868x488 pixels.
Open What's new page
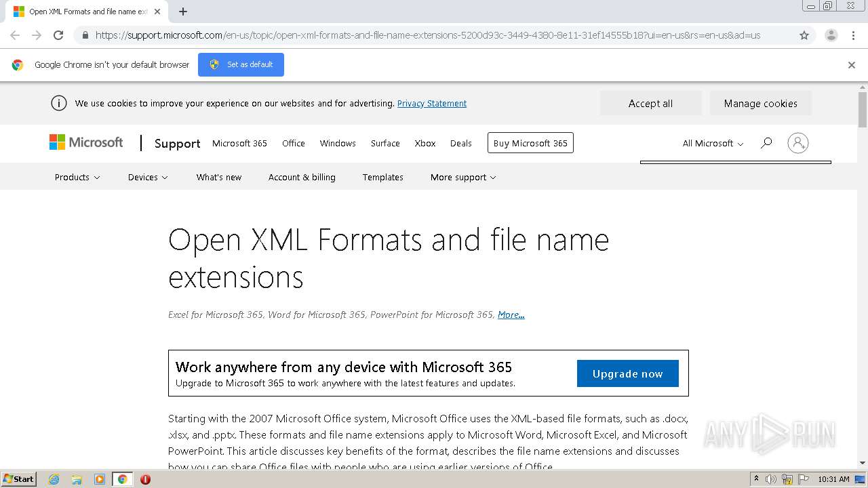[x=218, y=177]
